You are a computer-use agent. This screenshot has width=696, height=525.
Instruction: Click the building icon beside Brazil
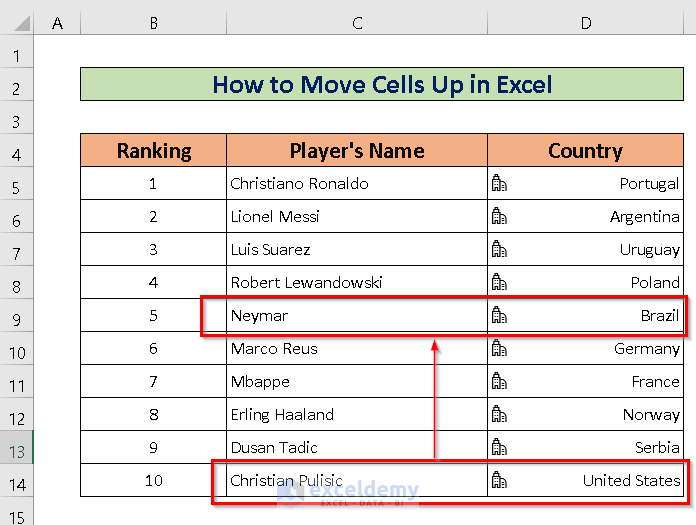tap(499, 315)
